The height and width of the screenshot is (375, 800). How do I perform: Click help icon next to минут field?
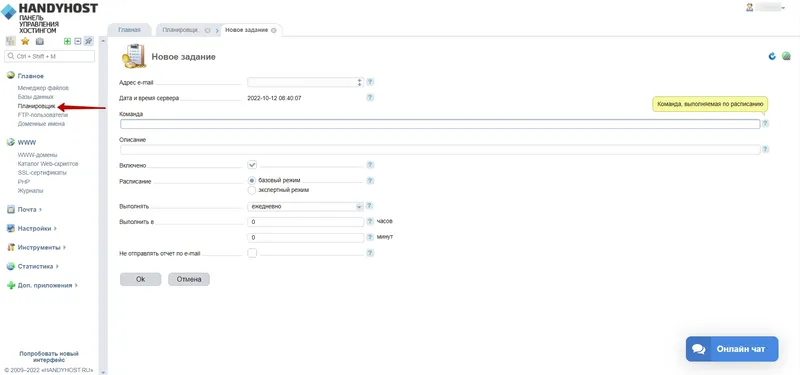pyautogui.click(x=369, y=238)
